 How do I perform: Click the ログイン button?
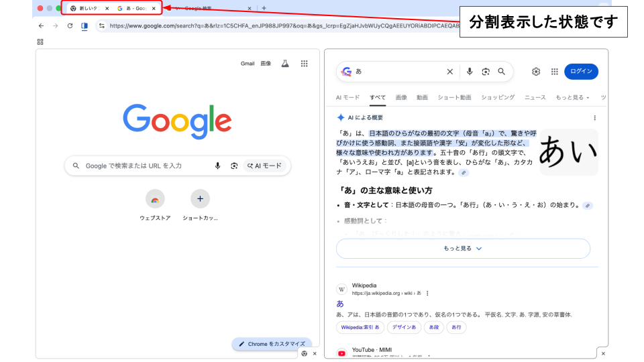(581, 72)
